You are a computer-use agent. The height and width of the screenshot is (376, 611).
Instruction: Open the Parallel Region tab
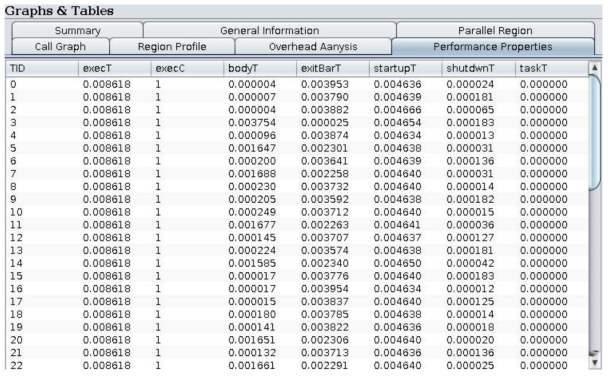[495, 30]
